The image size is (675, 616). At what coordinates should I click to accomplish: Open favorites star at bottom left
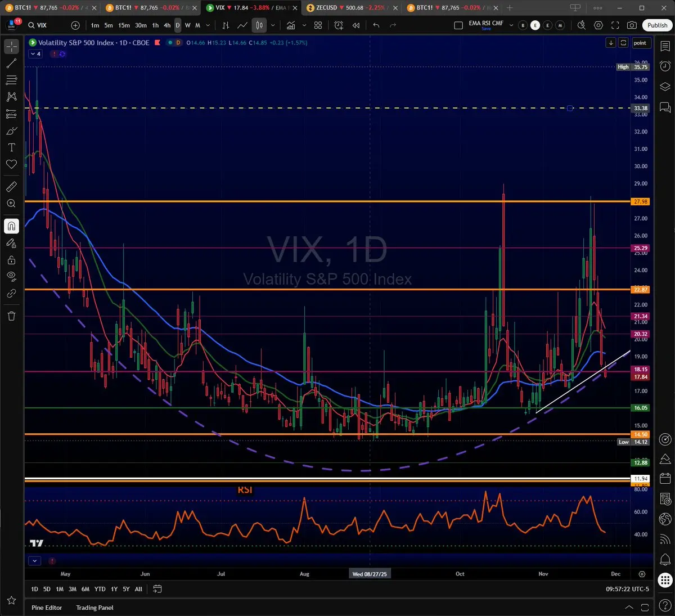pyautogui.click(x=11, y=601)
